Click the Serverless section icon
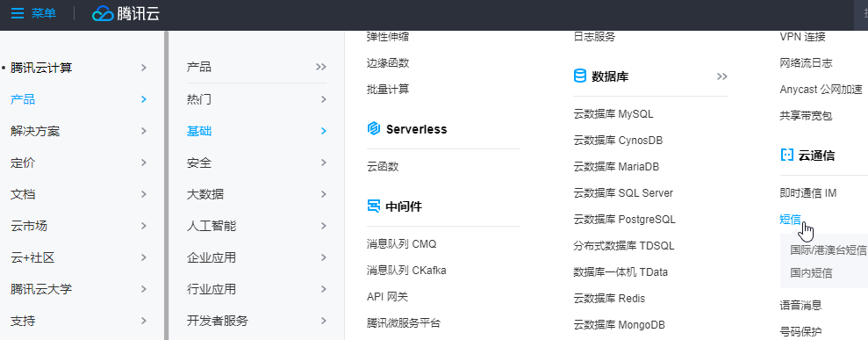The height and width of the screenshot is (340, 868). 374,129
